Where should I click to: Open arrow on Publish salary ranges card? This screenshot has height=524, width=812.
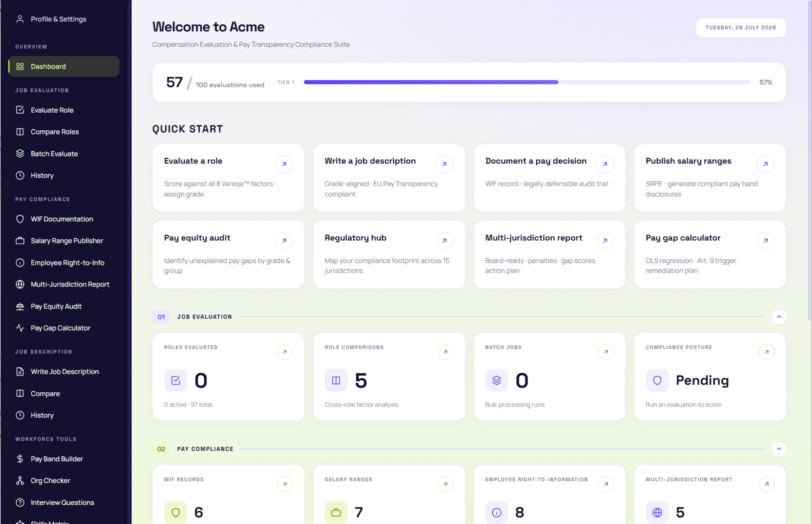click(x=766, y=164)
